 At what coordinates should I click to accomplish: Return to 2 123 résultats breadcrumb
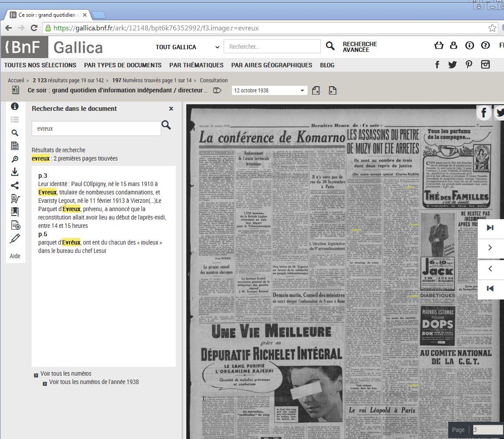[x=68, y=80]
